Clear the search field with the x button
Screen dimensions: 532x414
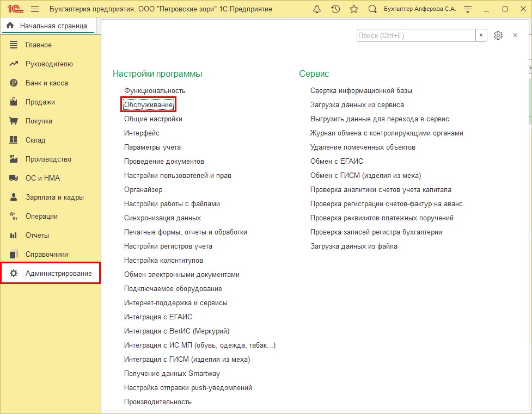click(x=481, y=35)
